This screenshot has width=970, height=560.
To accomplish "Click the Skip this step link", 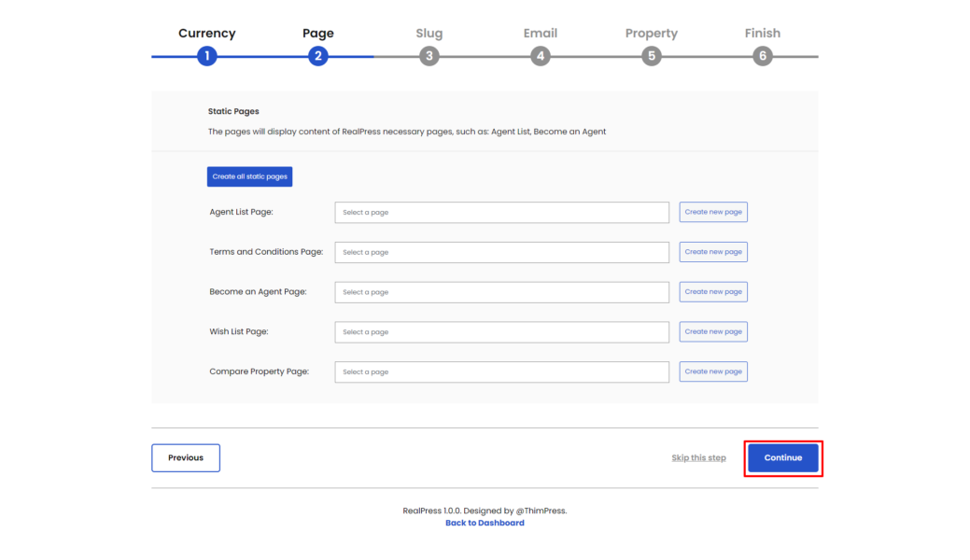I will coord(698,458).
